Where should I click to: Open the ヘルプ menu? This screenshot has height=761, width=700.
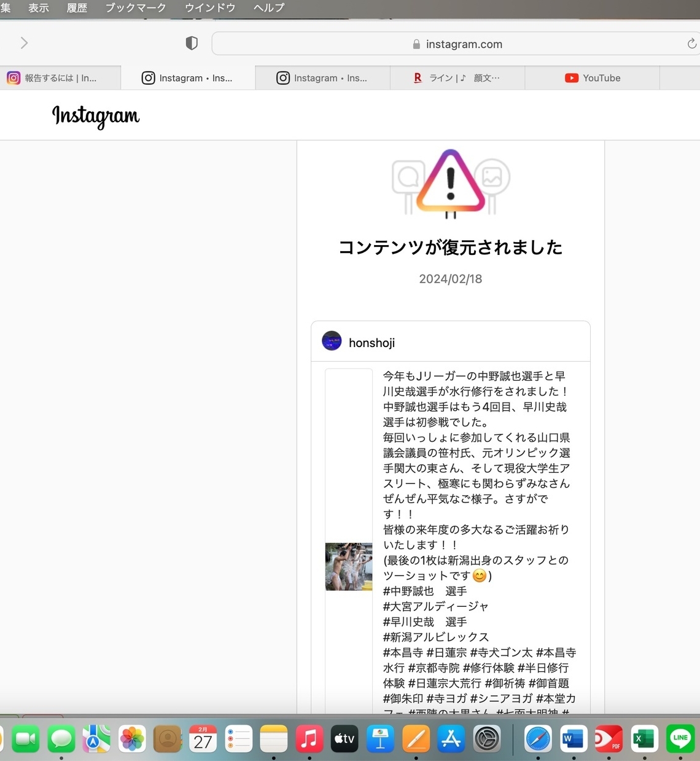[269, 8]
